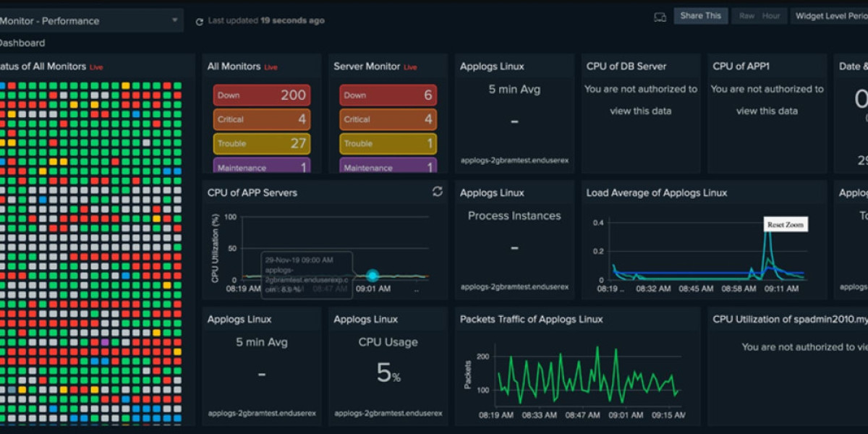868x434 pixels.
Task: Select Down count 6 in Server Monitor
Action: pyautogui.click(x=388, y=95)
